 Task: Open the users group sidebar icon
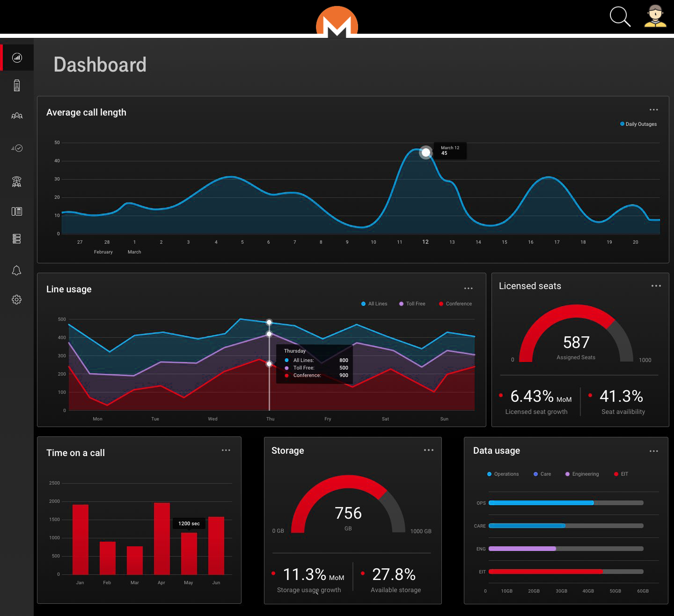click(17, 116)
